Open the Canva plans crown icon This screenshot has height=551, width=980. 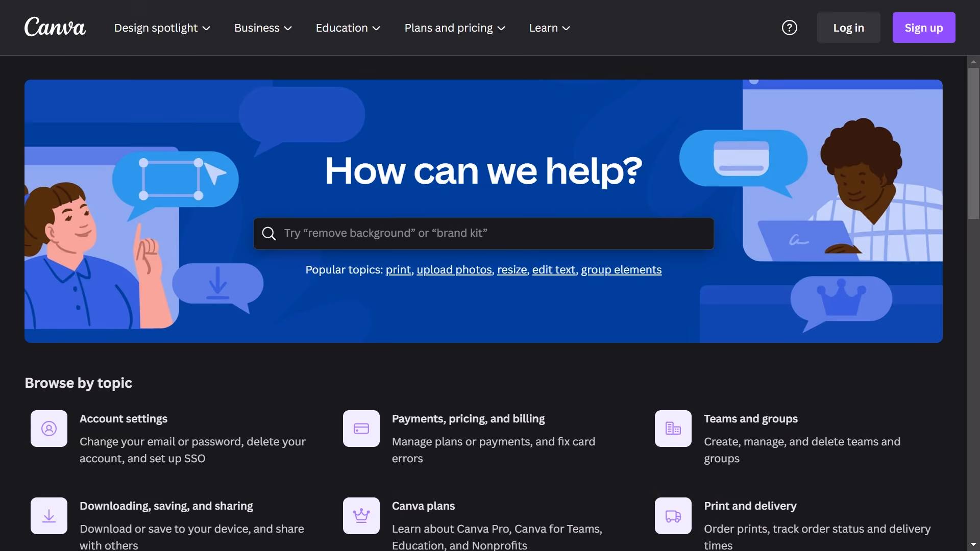[x=361, y=516]
